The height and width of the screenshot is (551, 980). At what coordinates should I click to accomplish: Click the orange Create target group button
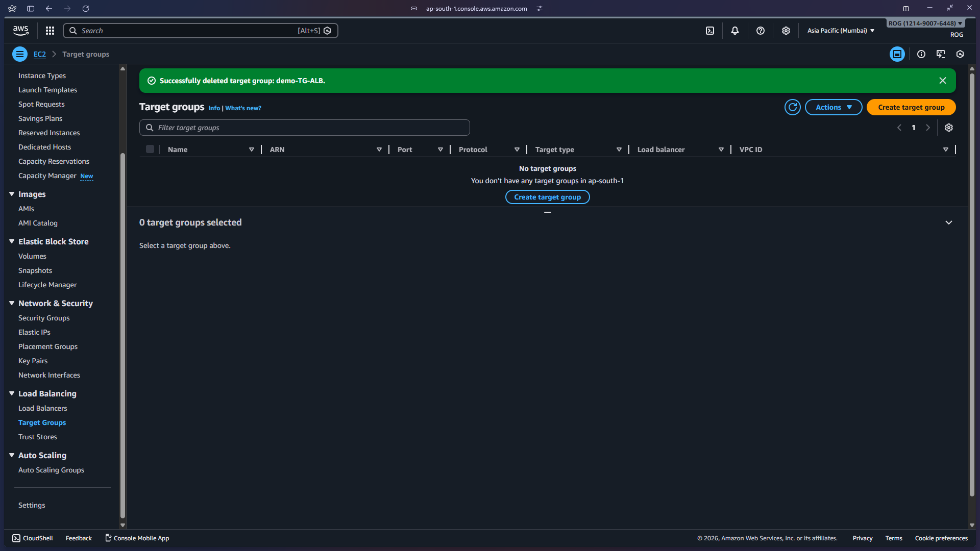(911, 107)
